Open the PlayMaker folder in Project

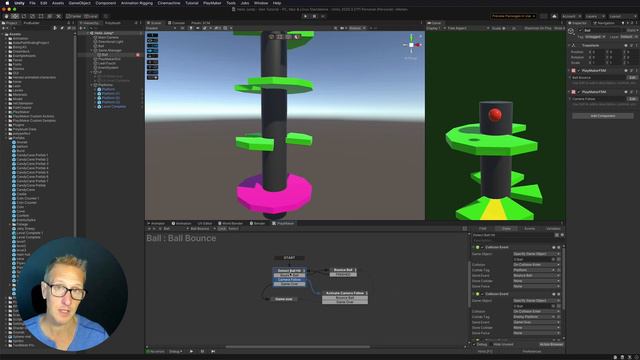(x=21, y=112)
